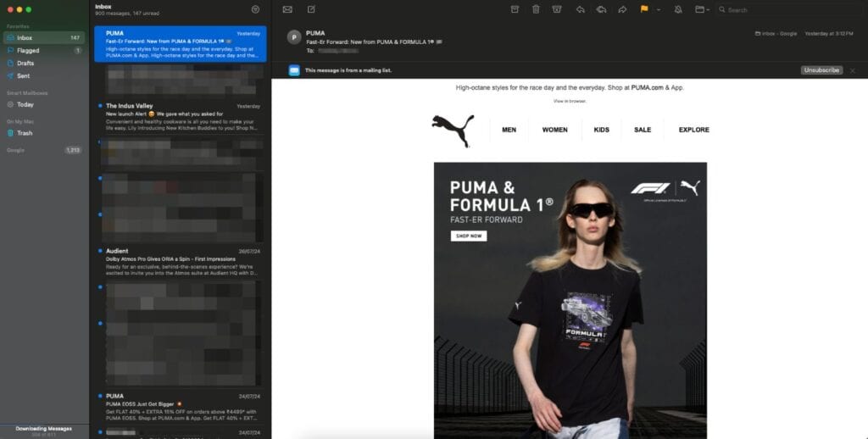Viewport: 868px width, 439px height.
Task: Open The Indus Valley email
Action: coord(180,116)
